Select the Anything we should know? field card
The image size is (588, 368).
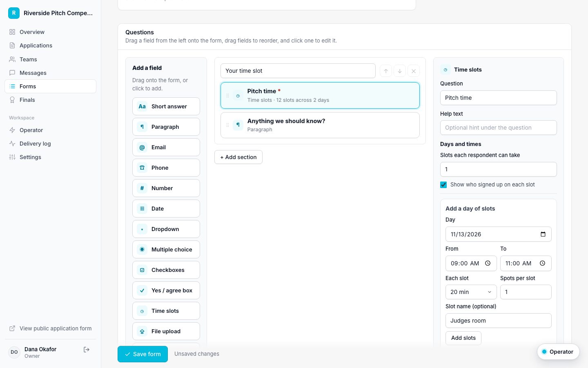(x=320, y=125)
